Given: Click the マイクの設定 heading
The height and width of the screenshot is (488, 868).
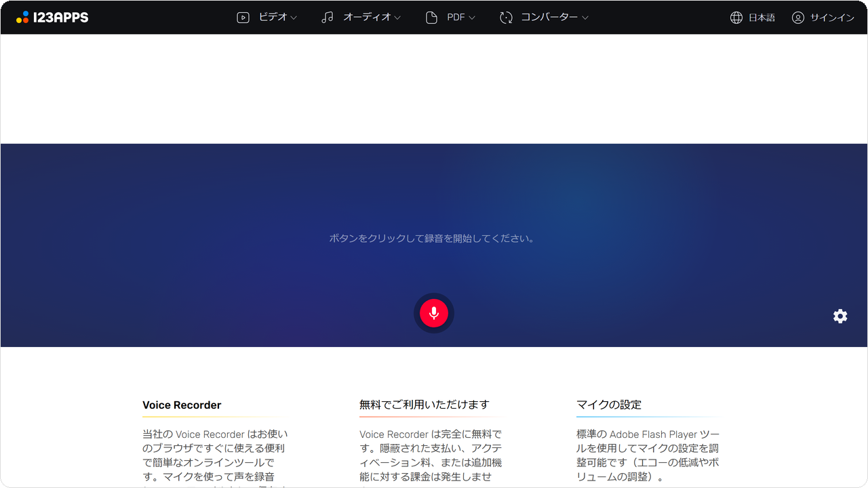Looking at the screenshot, I should [609, 405].
